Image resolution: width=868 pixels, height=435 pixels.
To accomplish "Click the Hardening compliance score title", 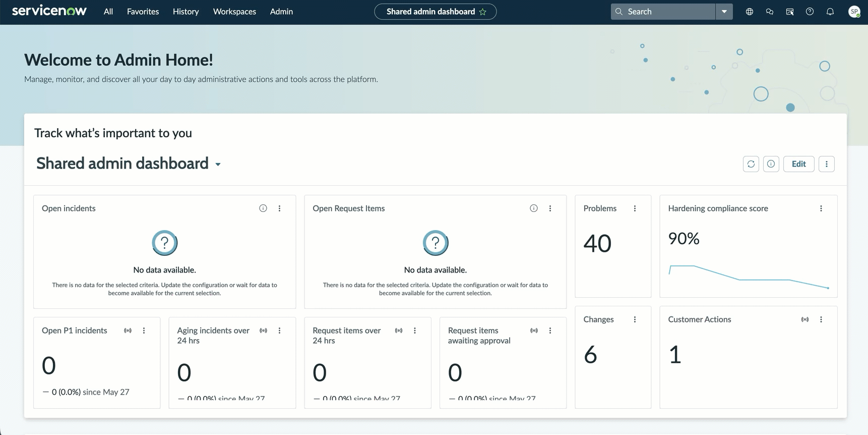I will tap(718, 208).
